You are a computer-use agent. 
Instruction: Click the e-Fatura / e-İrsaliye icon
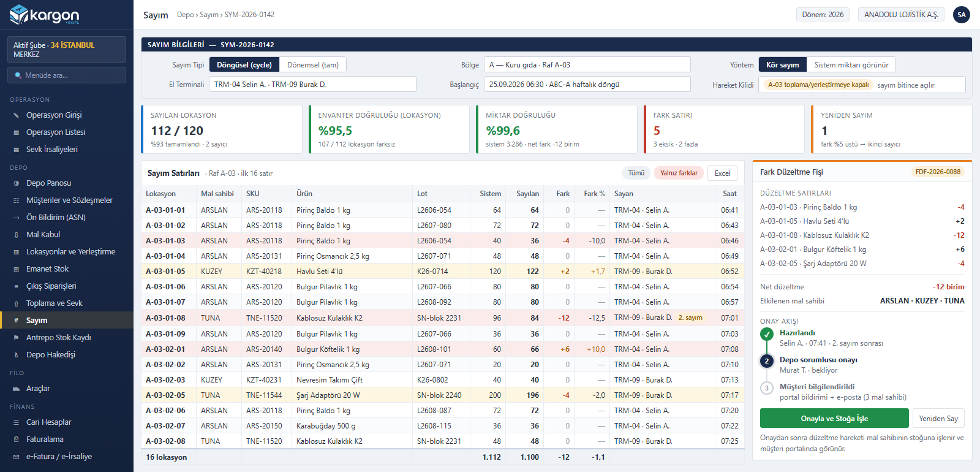click(17, 457)
